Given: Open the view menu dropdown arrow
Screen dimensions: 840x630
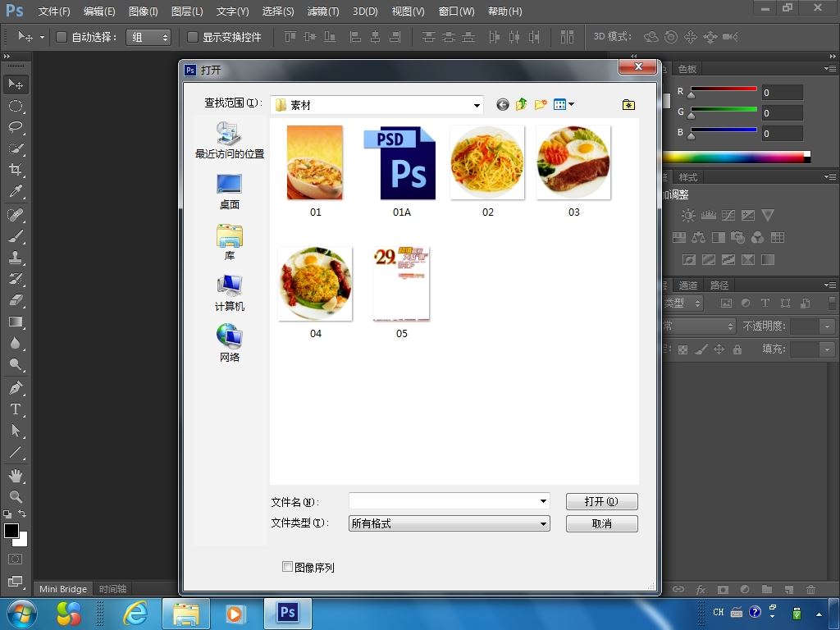Looking at the screenshot, I should coord(572,104).
